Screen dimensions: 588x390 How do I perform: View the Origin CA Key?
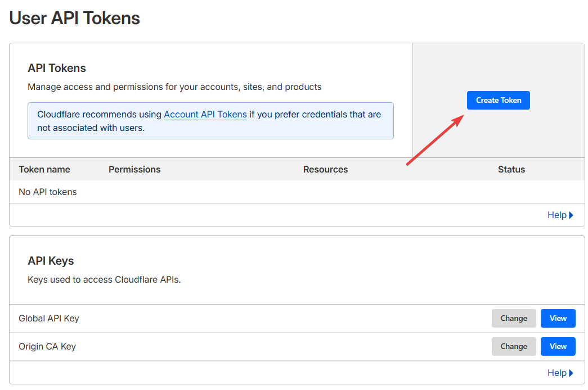coord(558,346)
